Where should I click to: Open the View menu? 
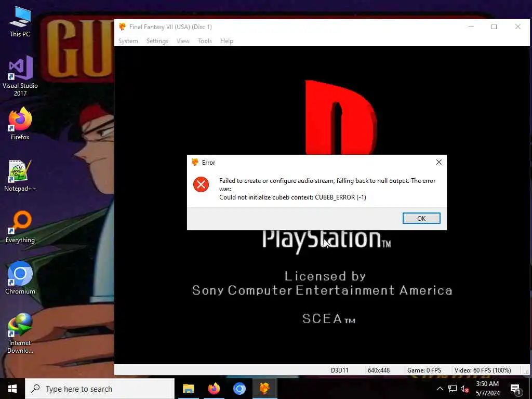183,41
